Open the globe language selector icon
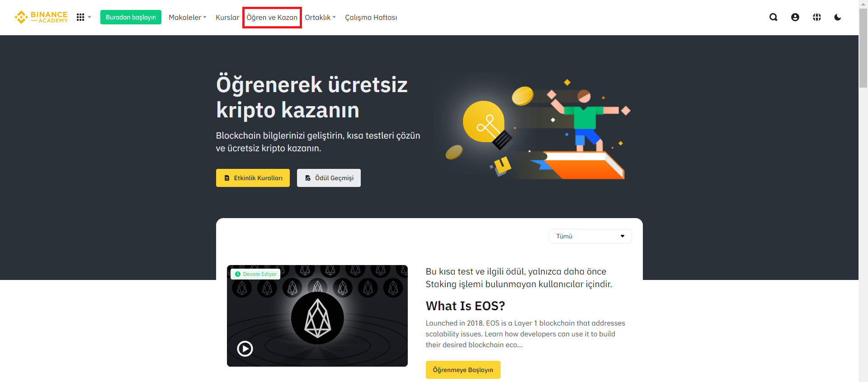Image resolution: width=868 pixels, height=382 pixels. point(817,17)
